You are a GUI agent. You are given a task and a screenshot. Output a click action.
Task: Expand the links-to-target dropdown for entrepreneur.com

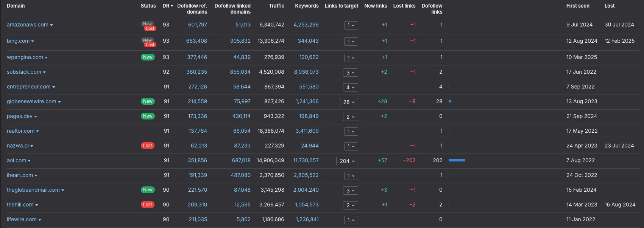(350, 87)
